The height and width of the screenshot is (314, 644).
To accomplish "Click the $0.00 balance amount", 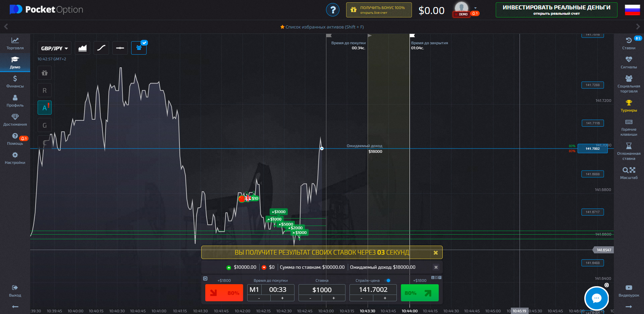I will tap(431, 10).
